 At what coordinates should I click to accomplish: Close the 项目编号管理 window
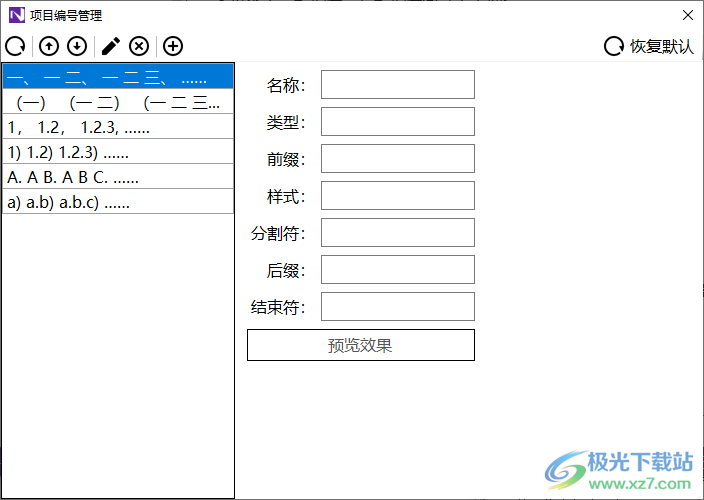point(687,15)
